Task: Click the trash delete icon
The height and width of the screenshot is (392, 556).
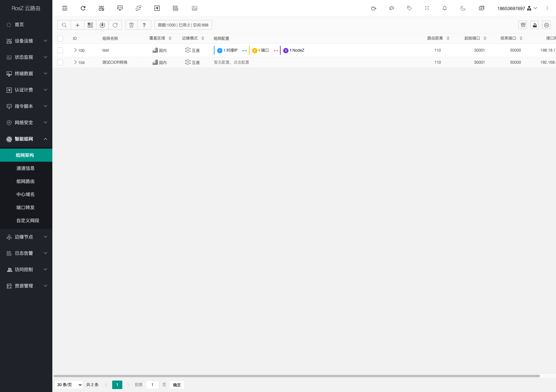Action: click(131, 25)
